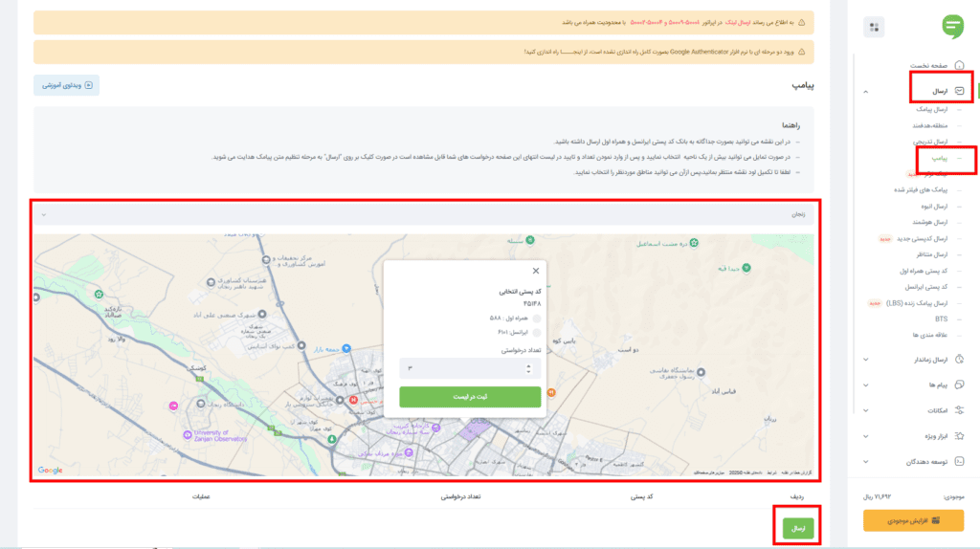
Task: Open BTS submenu item
Action: pyautogui.click(x=942, y=319)
